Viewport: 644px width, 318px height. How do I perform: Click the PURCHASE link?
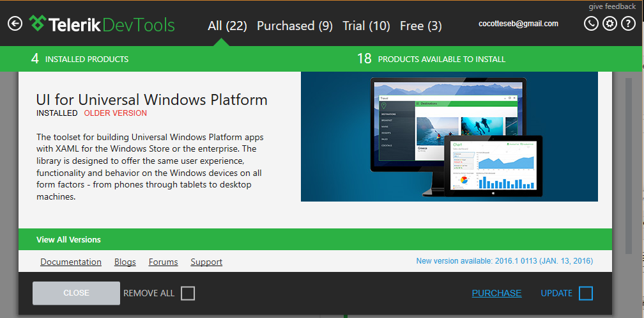coord(496,293)
